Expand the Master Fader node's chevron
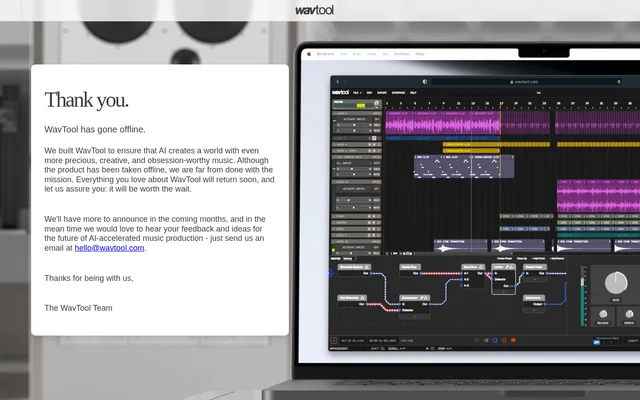 (535, 279)
